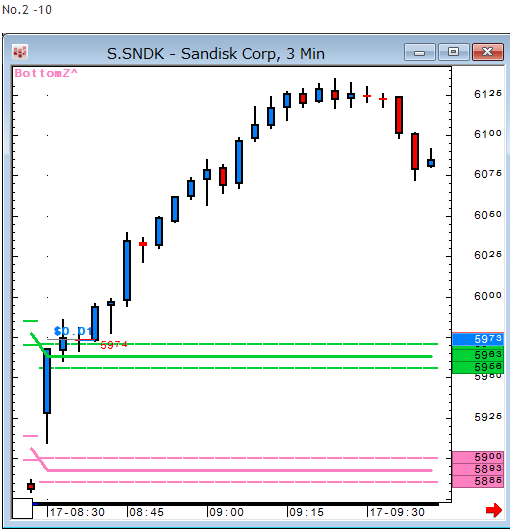Click the solid green horizontal line
This screenshot has height=532, width=513.
pos(240,356)
